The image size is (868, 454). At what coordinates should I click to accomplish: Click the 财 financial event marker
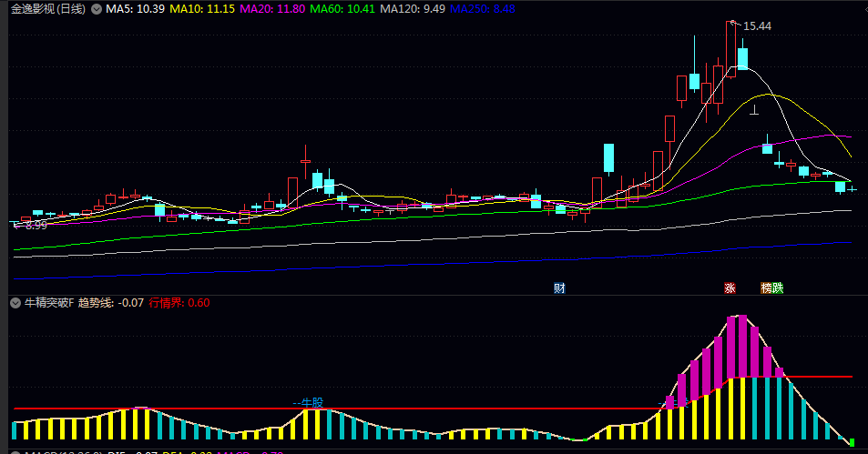pos(559,288)
